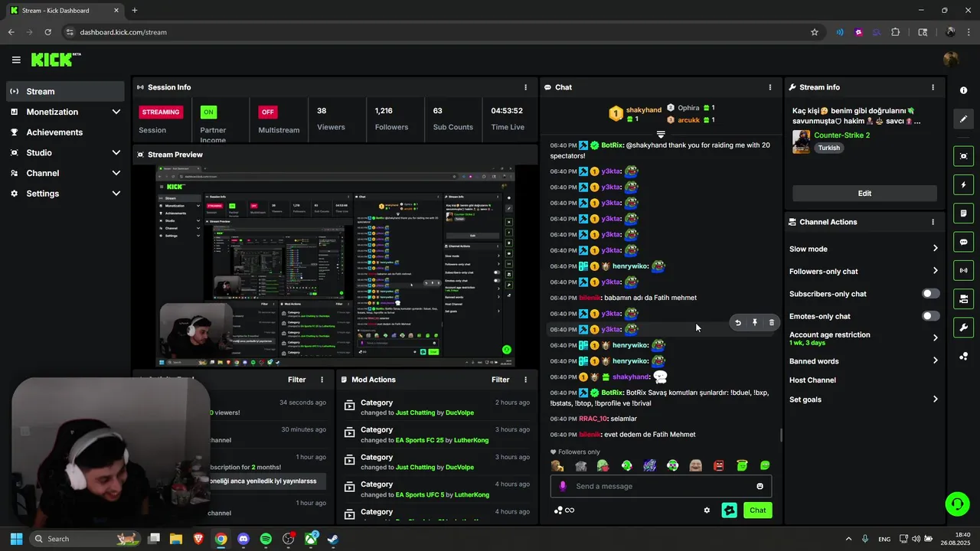Open a new browser tab
This screenshot has width=980, height=551.
135,11
